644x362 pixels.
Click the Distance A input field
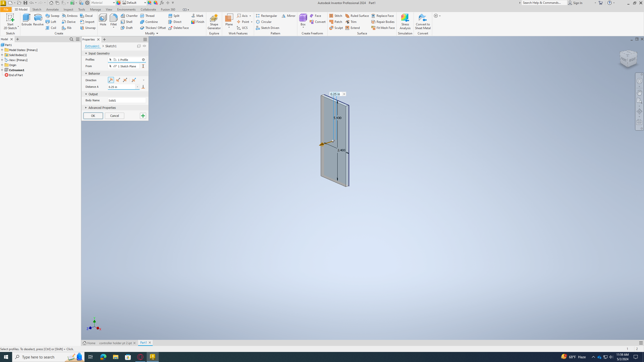click(x=122, y=87)
